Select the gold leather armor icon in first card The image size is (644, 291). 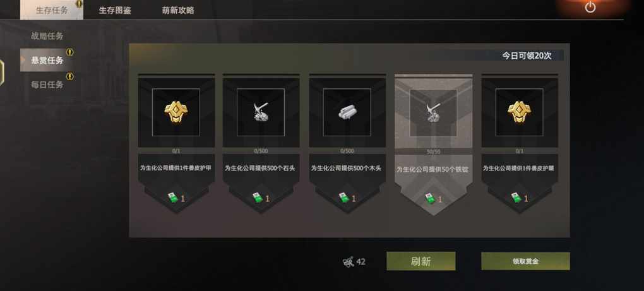(176, 112)
